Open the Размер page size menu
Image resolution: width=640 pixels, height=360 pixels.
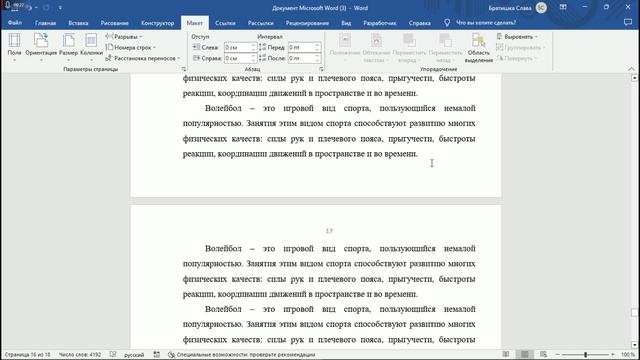click(68, 47)
